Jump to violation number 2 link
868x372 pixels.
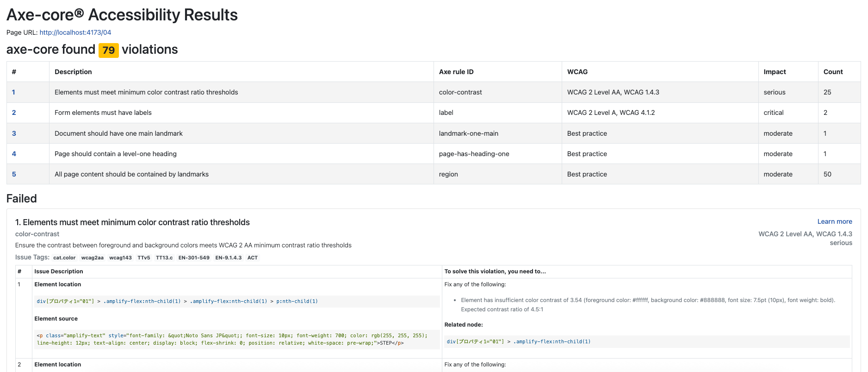[14, 113]
